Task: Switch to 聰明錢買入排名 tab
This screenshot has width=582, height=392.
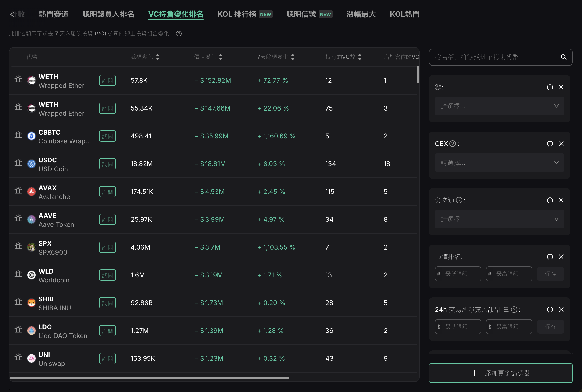Action: point(108,14)
